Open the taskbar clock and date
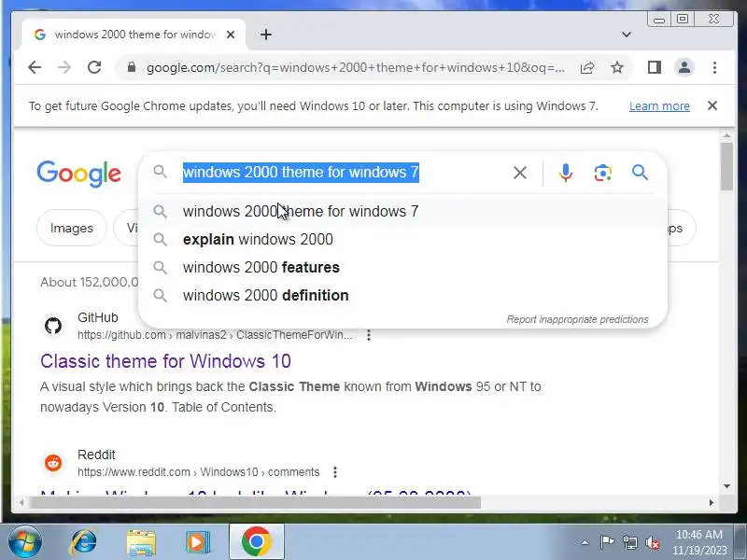This screenshot has width=747, height=560. (698, 542)
